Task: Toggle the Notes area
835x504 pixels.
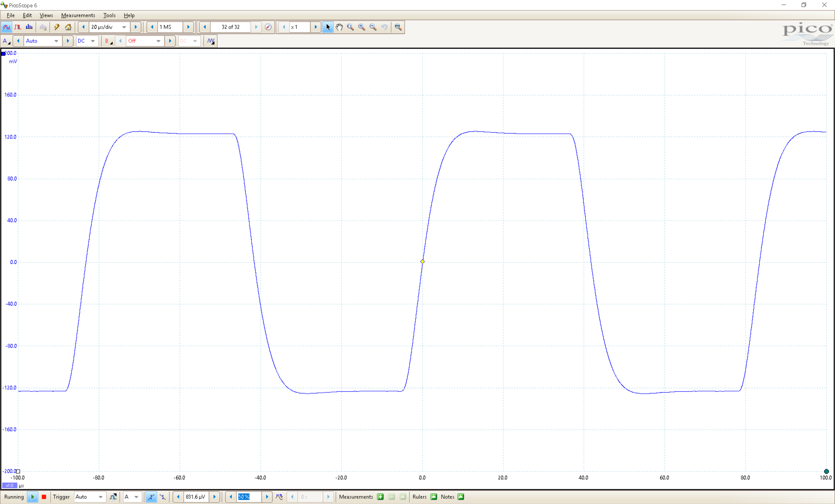Action: [461, 496]
